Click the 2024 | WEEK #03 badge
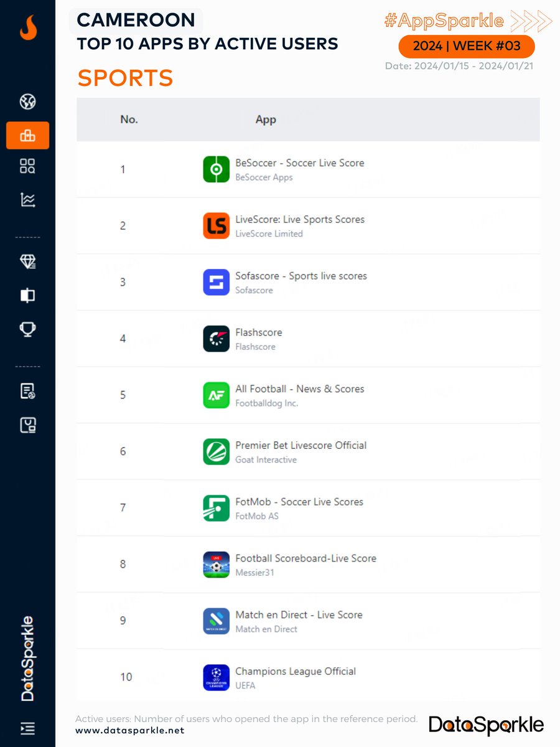The height and width of the screenshot is (747, 560). point(466,47)
